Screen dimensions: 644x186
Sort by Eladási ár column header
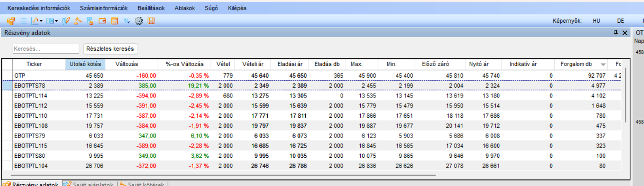coord(289,64)
